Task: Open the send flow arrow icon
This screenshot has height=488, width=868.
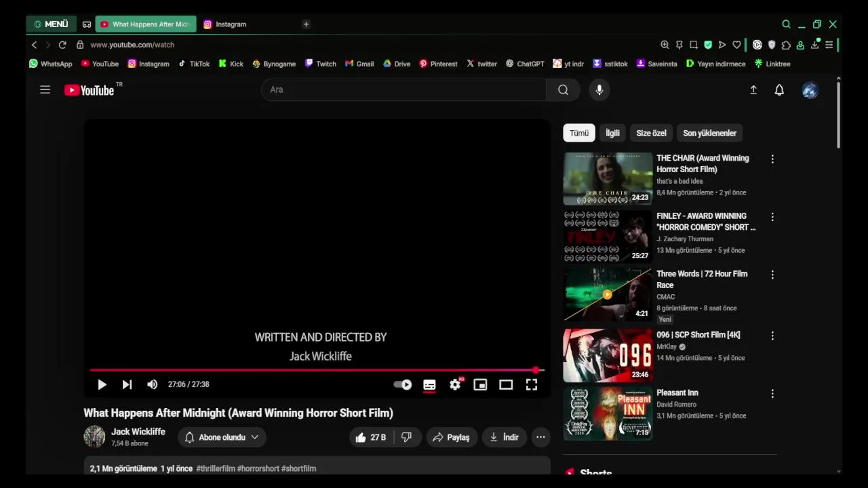Action: tap(722, 45)
